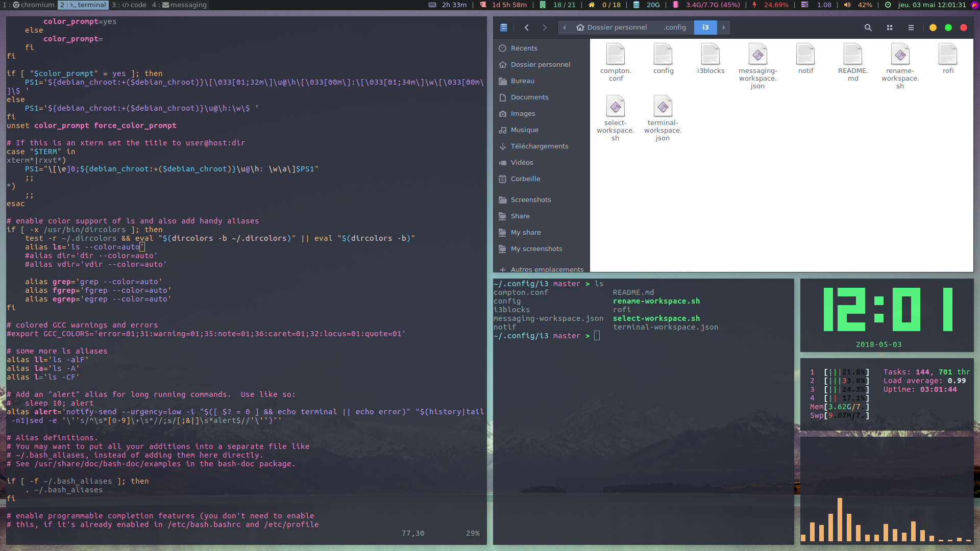The width and height of the screenshot is (980, 551).
Task: Open Documents in the sidebar
Action: coord(542,97)
